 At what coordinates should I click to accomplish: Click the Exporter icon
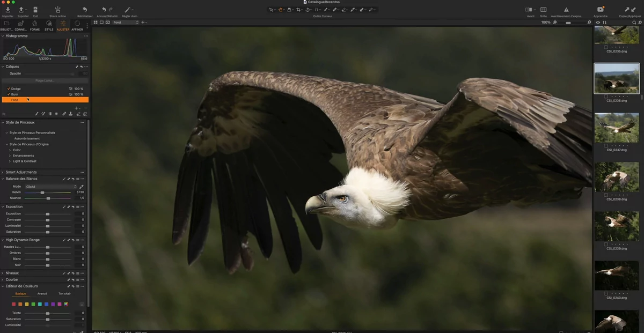pyautogui.click(x=21, y=10)
